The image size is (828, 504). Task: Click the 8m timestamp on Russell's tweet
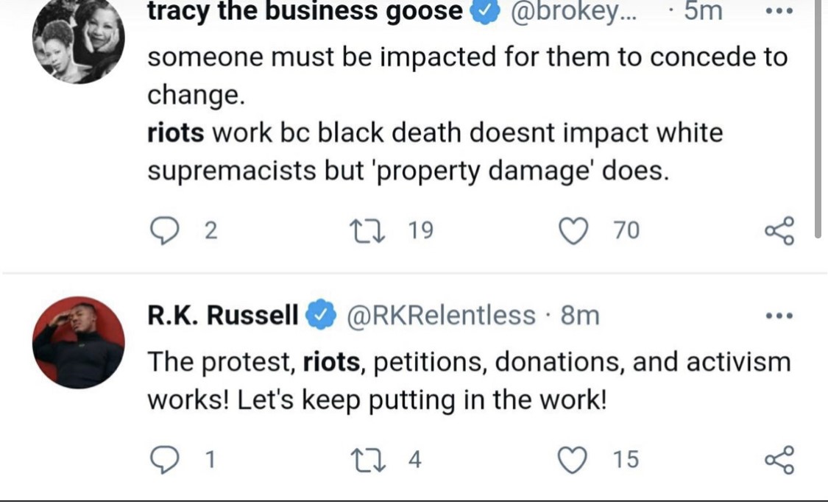coord(580,316)
